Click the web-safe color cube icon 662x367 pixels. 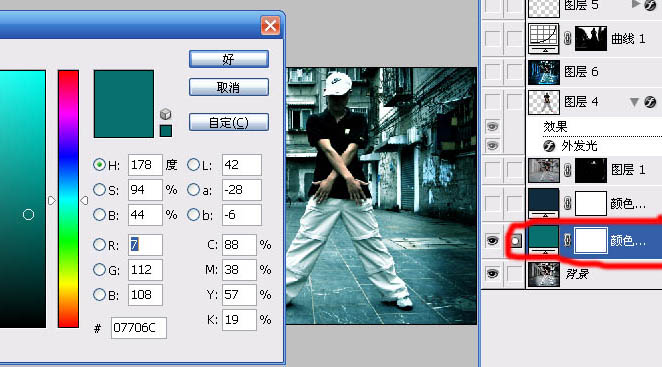pyautogui.click(x=166, y=114)
